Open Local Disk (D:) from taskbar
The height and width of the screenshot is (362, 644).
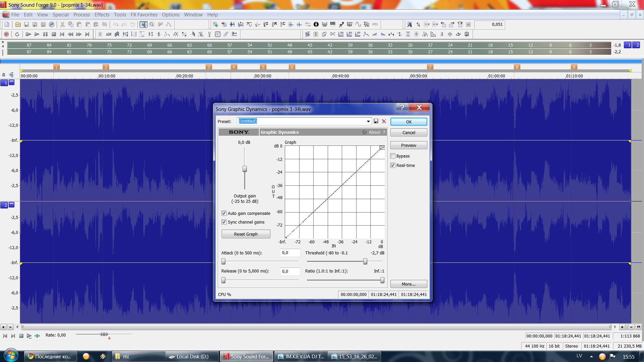[192, 357]
